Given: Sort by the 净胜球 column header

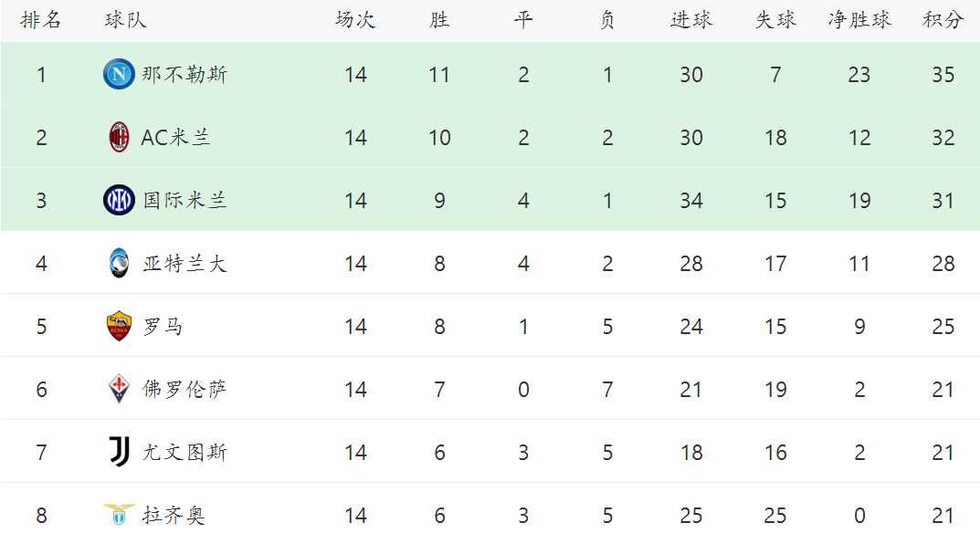Looking at the screenshot, I should point(859,20).
